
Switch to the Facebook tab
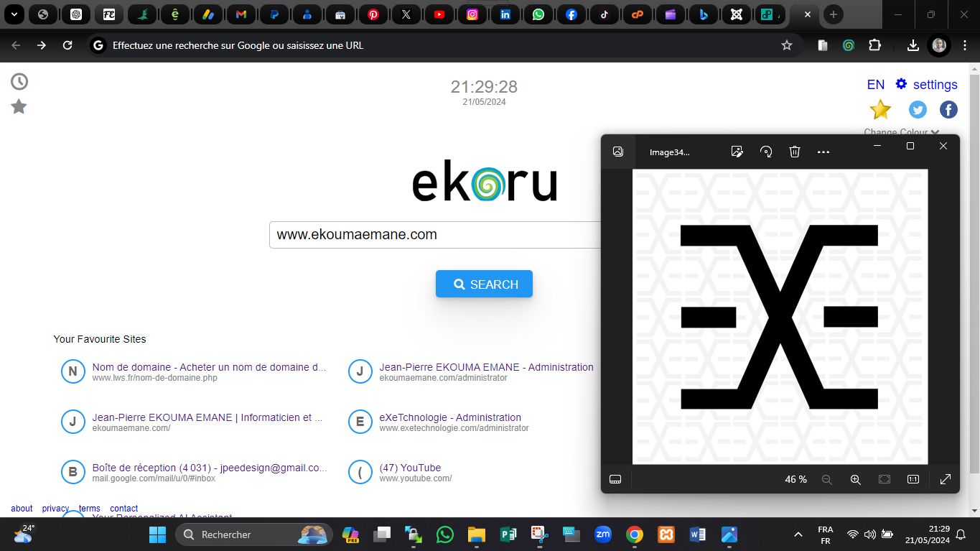tap(571, 14)
